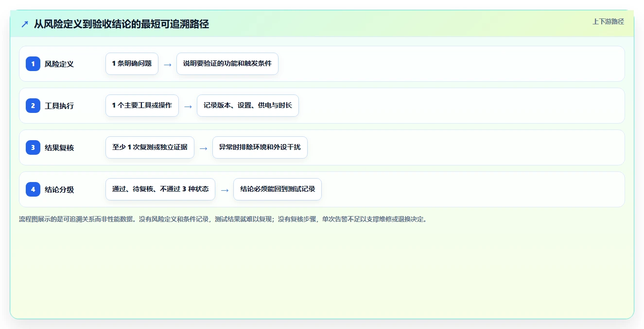The image size is (644, 329).
Task: Click the 上下游路径 label in header
Action: click(608, 21)
